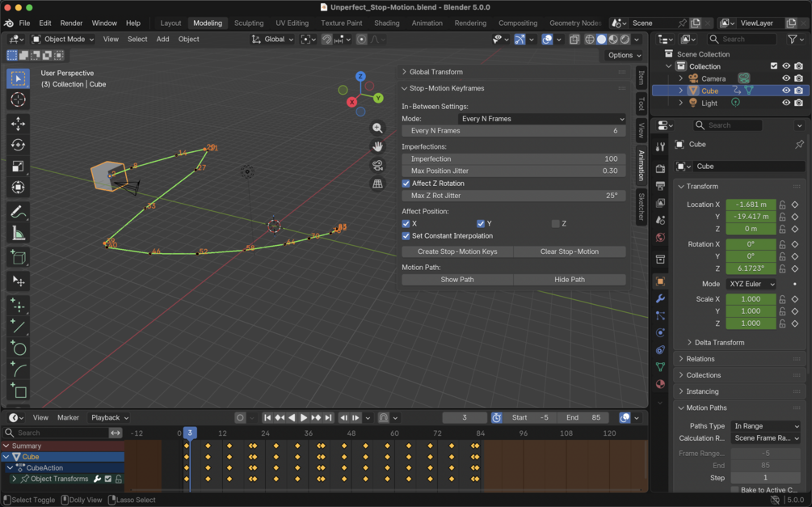The image size is (812, 507).
Task: Open Playback dropdown in timeline
Action: (110, 418)
